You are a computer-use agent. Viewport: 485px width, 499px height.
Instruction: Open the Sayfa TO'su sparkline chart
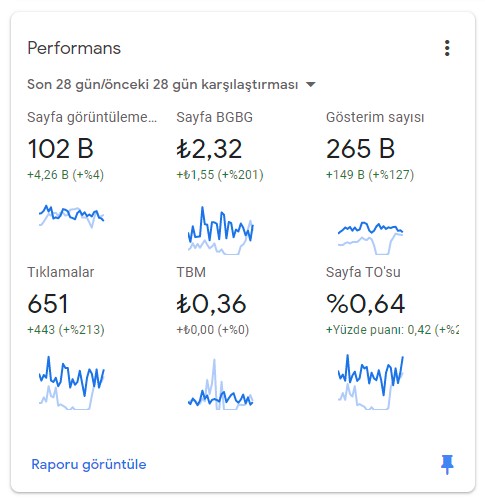370,382
